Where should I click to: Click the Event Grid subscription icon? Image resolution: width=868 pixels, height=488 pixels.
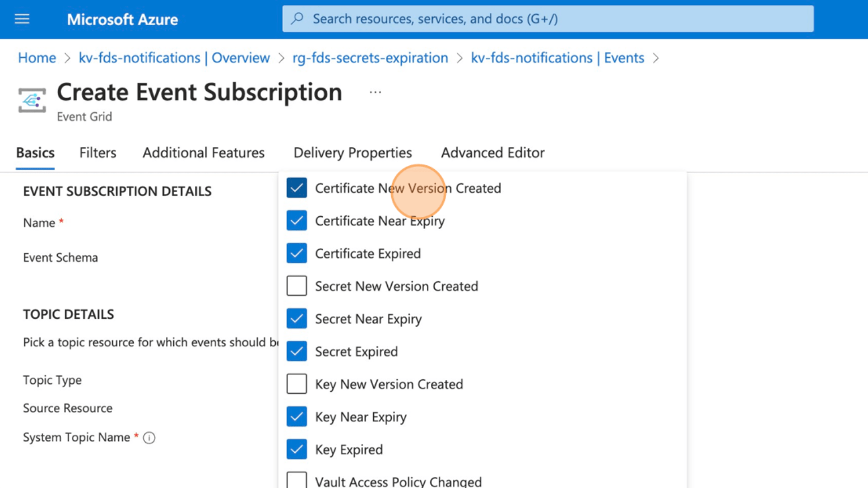coord(32,100)
